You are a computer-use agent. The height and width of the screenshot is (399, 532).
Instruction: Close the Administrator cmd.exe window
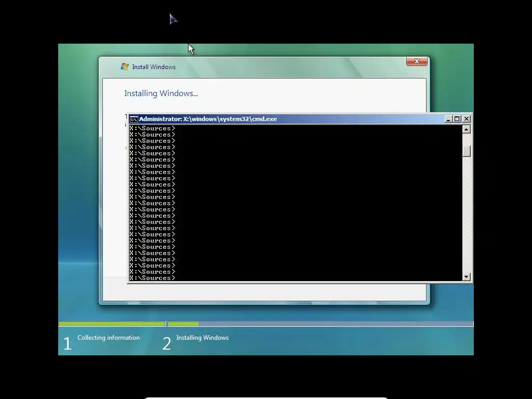[467, 119]
